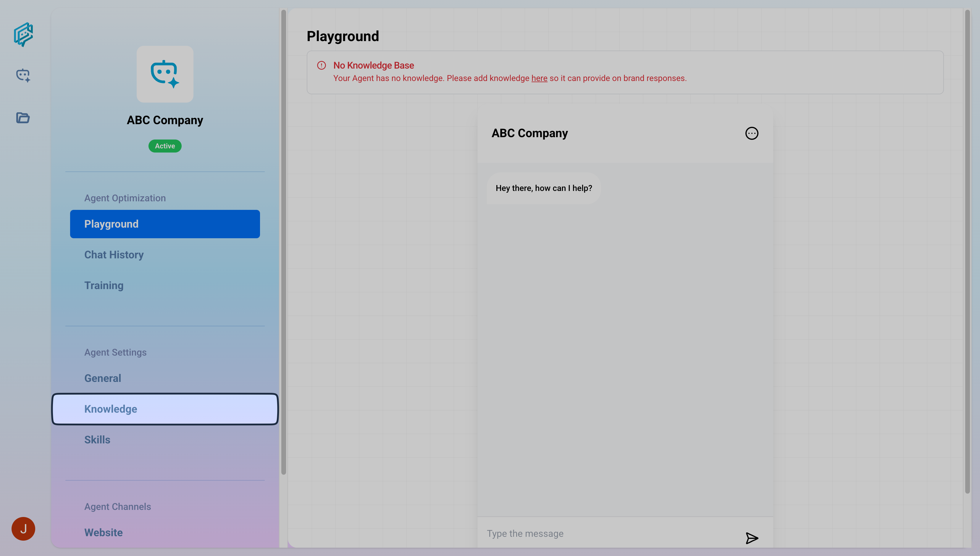Select Playground in the sidebar
The image size is (980, 556).
165,224
